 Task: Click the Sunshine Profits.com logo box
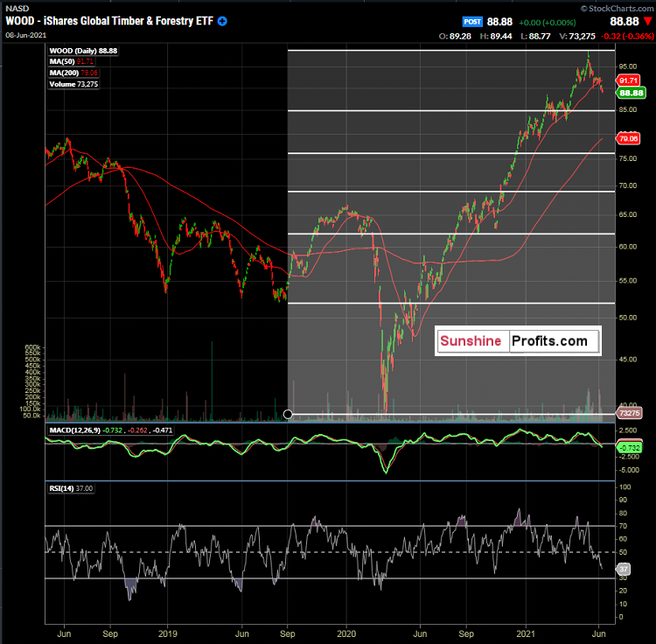point(518,340)
